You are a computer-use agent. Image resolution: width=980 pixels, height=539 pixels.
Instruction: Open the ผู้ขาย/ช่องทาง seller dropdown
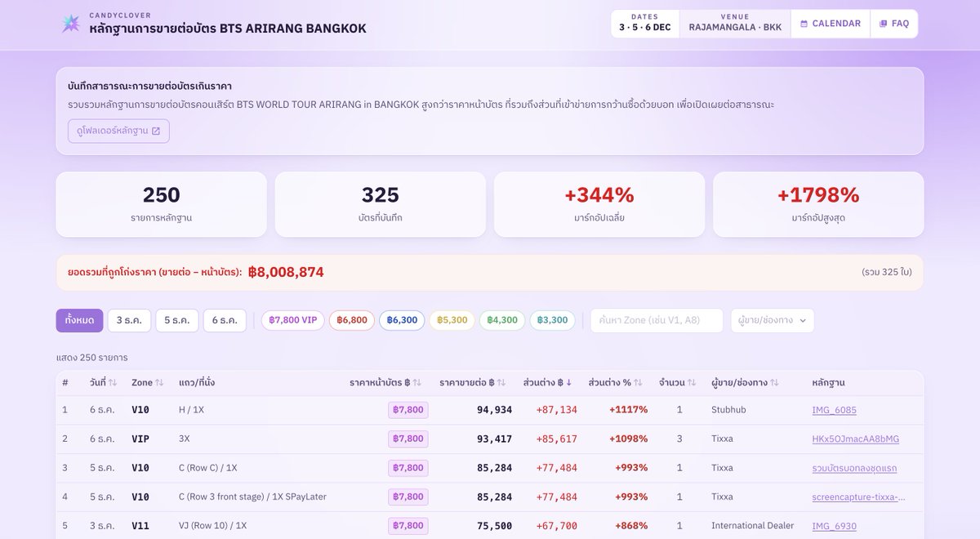[772, 320]
